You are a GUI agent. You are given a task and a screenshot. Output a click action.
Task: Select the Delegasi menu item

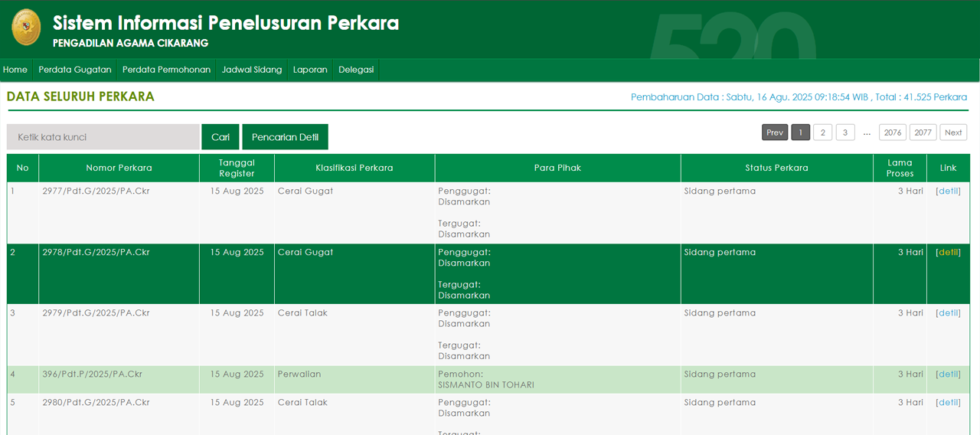click(x=356, y=70)
